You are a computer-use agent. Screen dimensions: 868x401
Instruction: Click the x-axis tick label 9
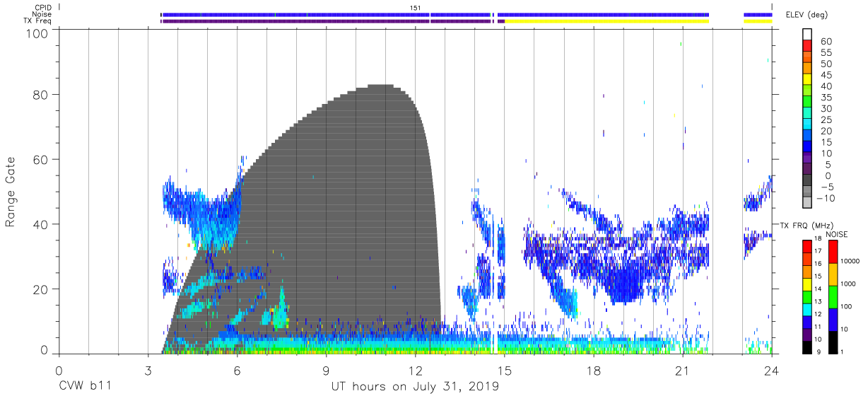[x=326, y=370]
